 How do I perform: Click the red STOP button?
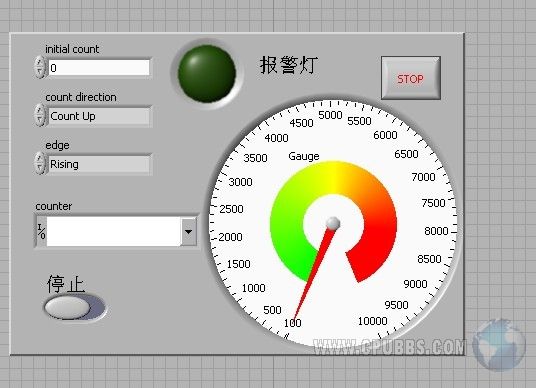[x=411, y=78]
